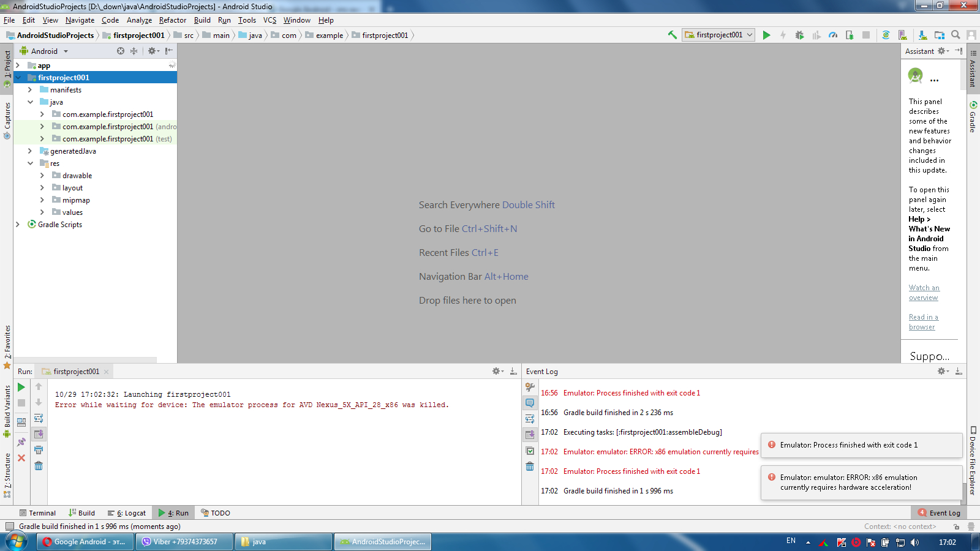Click the Sync Project with Gradle Files icon
The image size is (980, 551).
[886, 35]
